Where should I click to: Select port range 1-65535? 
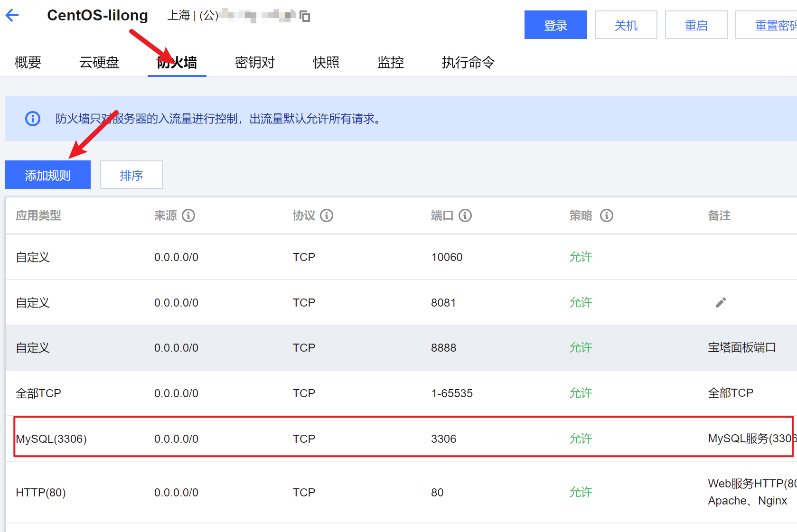pos(452,393)
